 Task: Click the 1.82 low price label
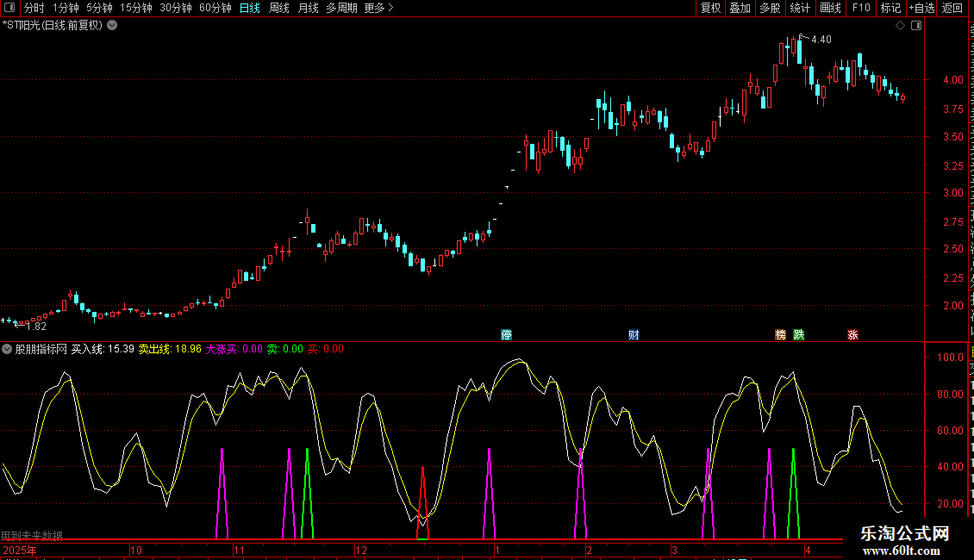[36, 327]
